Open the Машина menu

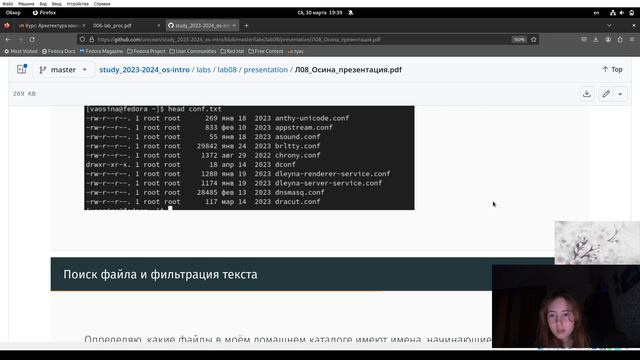coord(26,4)
